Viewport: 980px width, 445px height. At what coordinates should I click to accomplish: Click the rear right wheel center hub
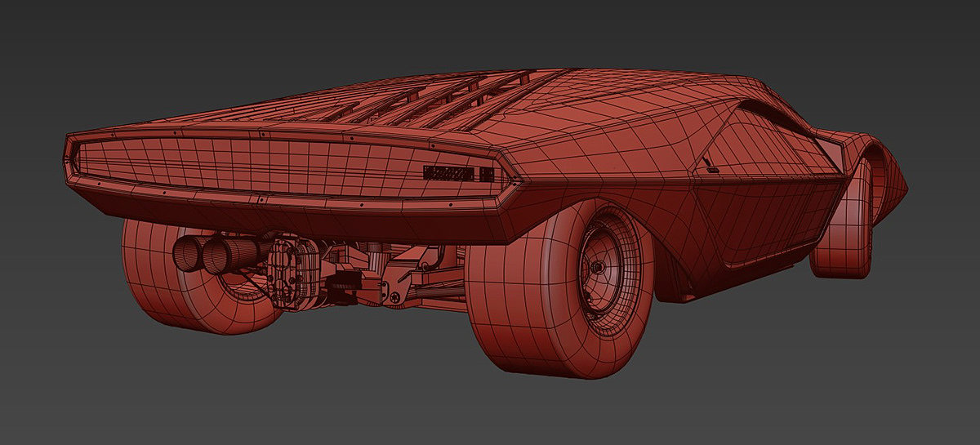(x=597, y=268)
